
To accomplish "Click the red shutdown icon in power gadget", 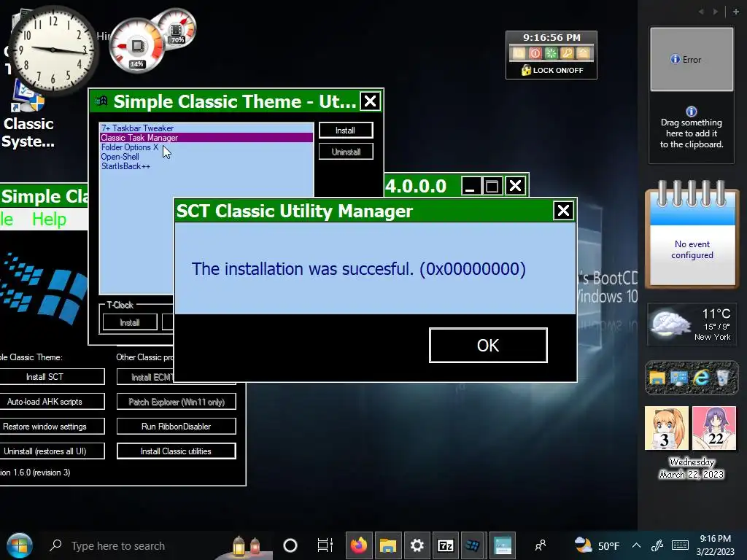I will click(x=535, y=53).
